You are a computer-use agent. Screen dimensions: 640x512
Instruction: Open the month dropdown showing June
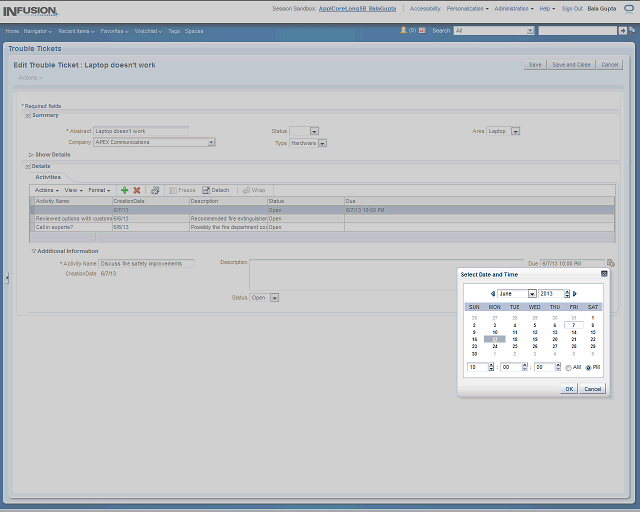(x=532, y=294)
